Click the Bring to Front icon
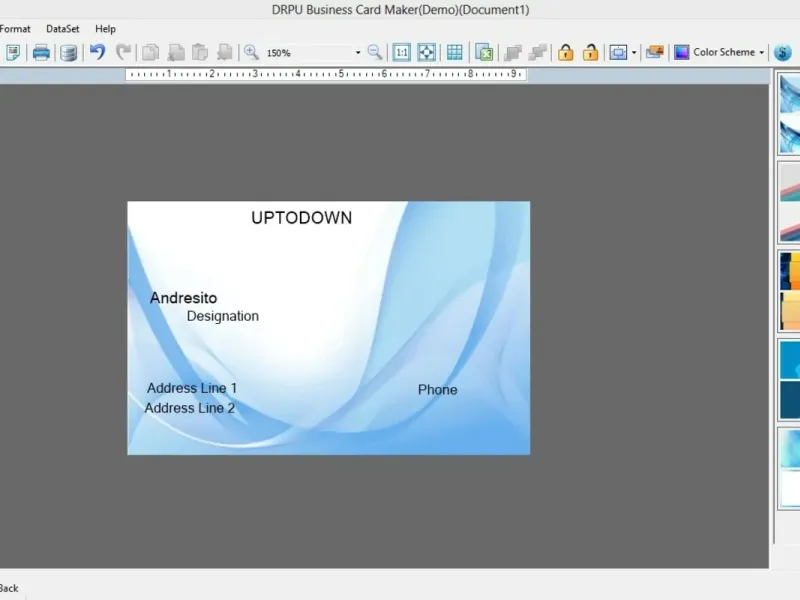Screen dimensions: 800x600 [512, 52]
